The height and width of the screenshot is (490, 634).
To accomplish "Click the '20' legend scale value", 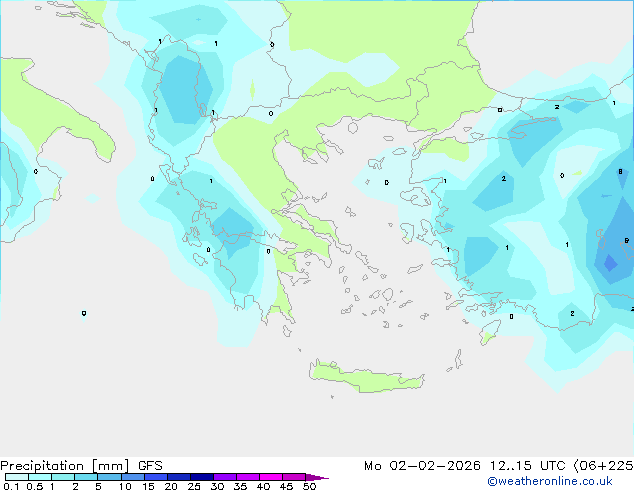I will click(x=171, y=486).
